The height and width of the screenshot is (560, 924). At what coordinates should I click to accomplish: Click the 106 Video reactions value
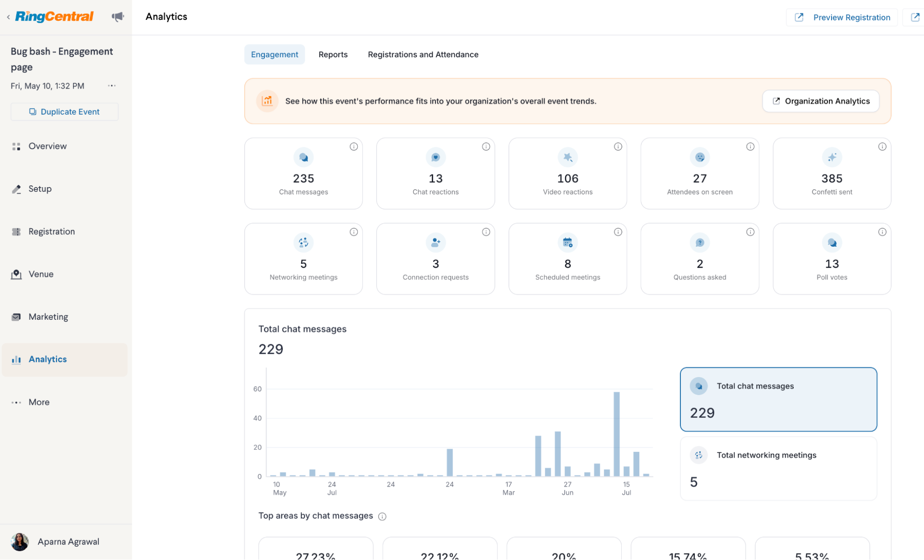[x=568, y=178]
